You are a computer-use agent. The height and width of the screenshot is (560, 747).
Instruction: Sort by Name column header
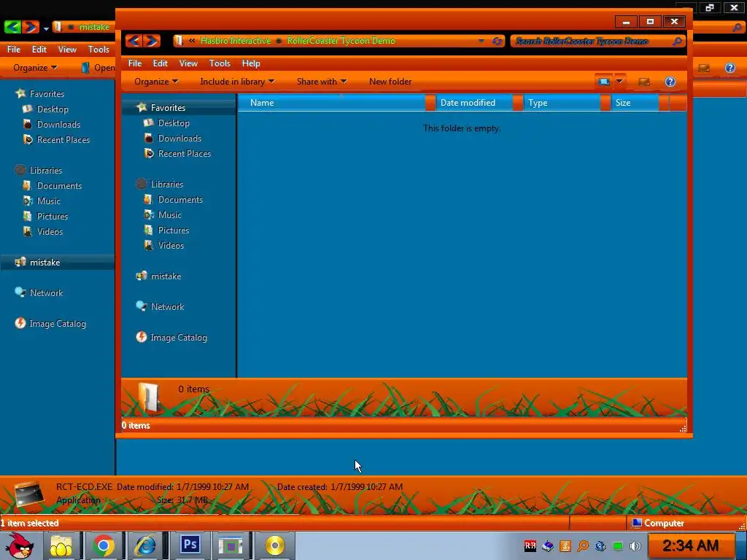pos(332,103)
